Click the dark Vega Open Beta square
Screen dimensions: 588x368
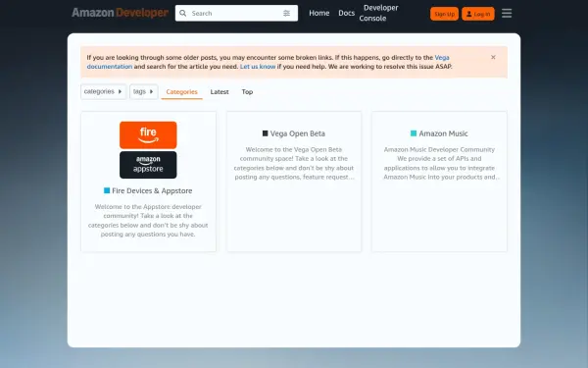click(x=266, y=133)
